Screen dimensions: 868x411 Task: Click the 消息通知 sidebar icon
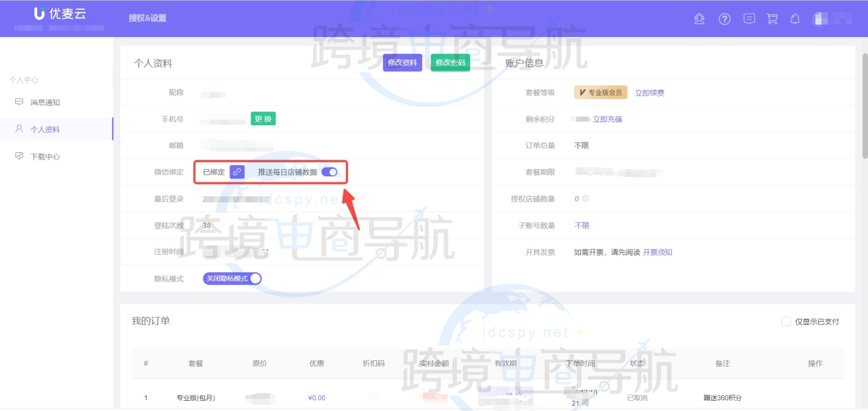click(19, 102)
